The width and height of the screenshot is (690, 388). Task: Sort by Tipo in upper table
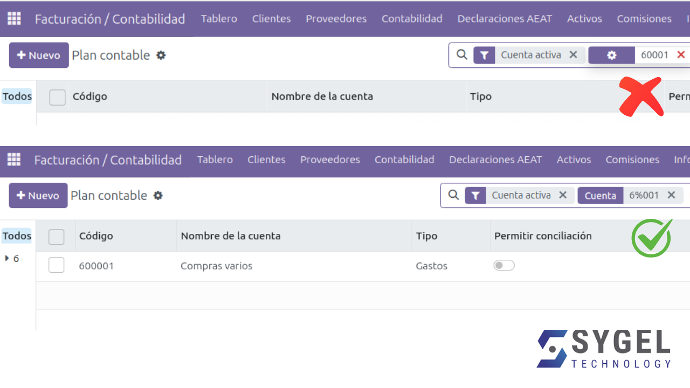click(481, 96)
